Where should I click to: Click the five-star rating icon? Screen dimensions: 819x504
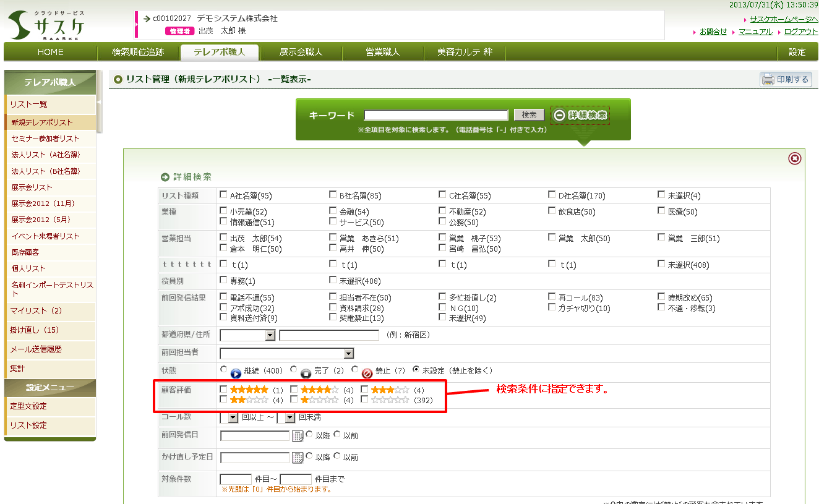point(249,390)
